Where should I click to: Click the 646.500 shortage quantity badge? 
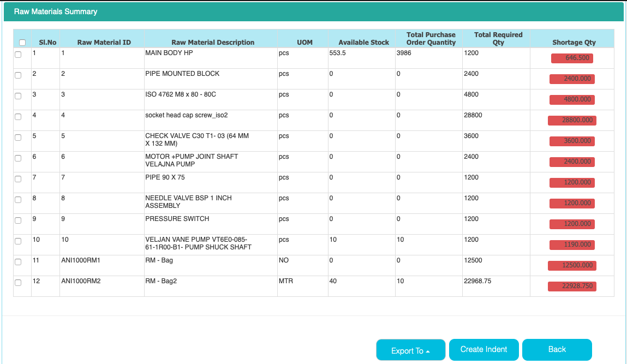(572, 58)
